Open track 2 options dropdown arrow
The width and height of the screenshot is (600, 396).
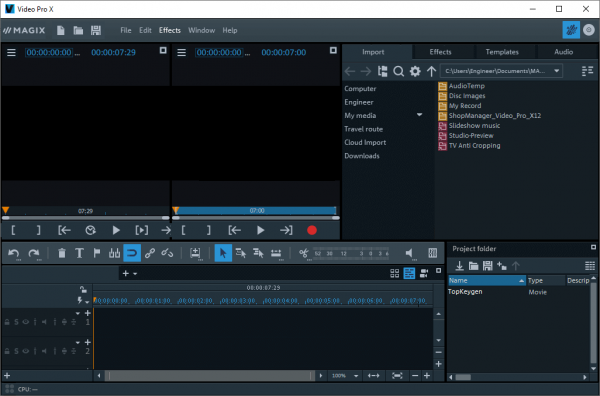point(78,342)
